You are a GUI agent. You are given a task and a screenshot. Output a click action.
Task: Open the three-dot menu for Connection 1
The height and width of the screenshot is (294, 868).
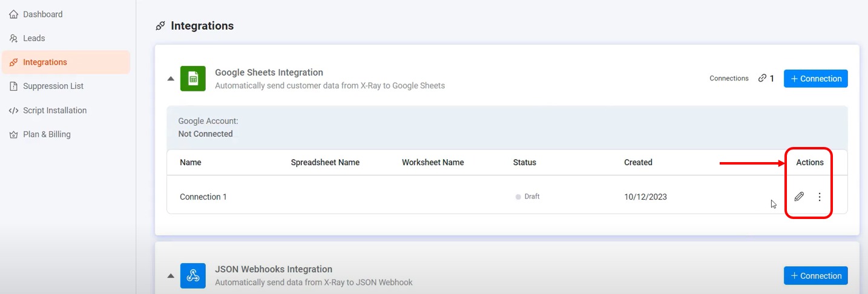pos(820,197)
